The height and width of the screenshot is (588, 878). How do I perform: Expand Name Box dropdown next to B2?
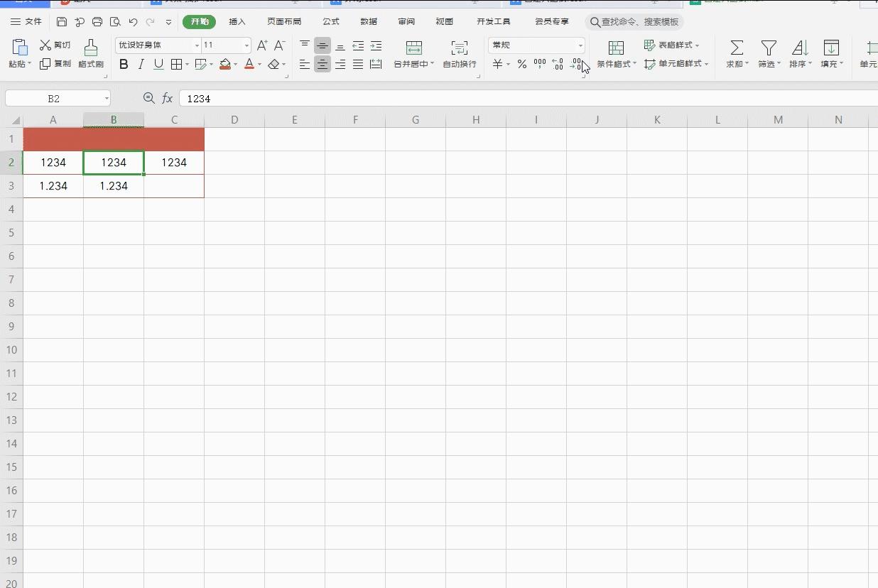[x=107, y=99]
